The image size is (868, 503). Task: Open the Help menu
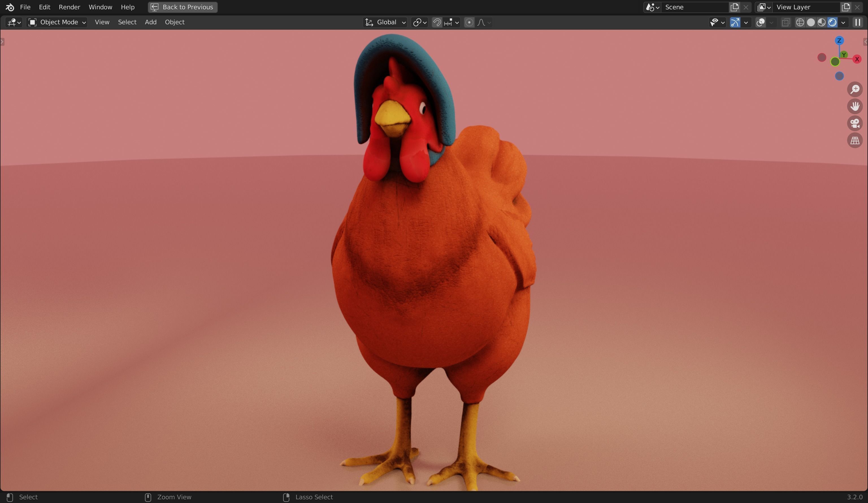(x=127, y=7)
